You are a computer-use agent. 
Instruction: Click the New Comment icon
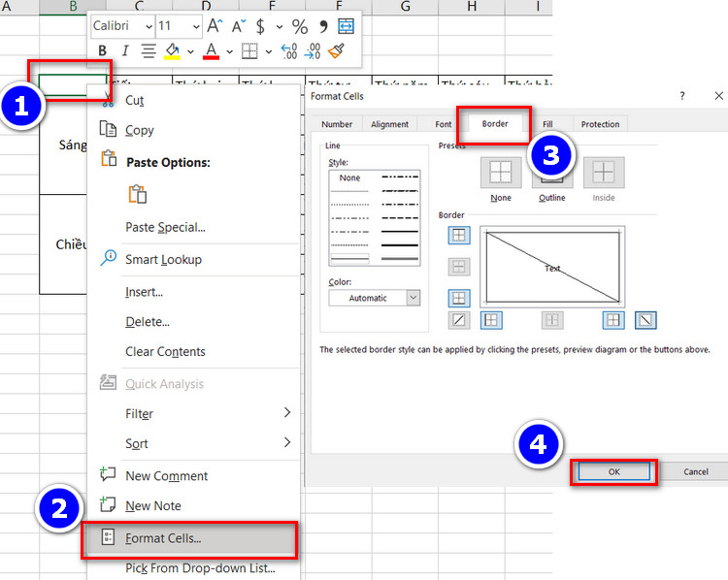(x=108, y=473)
